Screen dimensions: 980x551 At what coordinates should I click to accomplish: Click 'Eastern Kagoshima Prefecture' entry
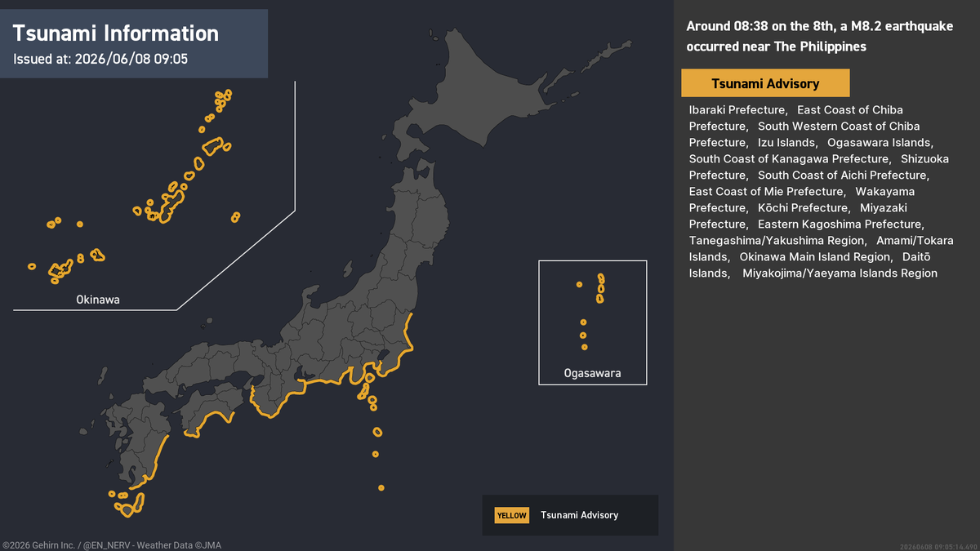(840, 224)
